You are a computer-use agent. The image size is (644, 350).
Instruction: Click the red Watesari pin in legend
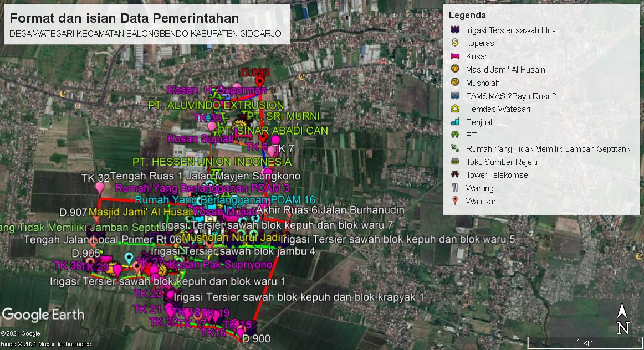[455, 201]
